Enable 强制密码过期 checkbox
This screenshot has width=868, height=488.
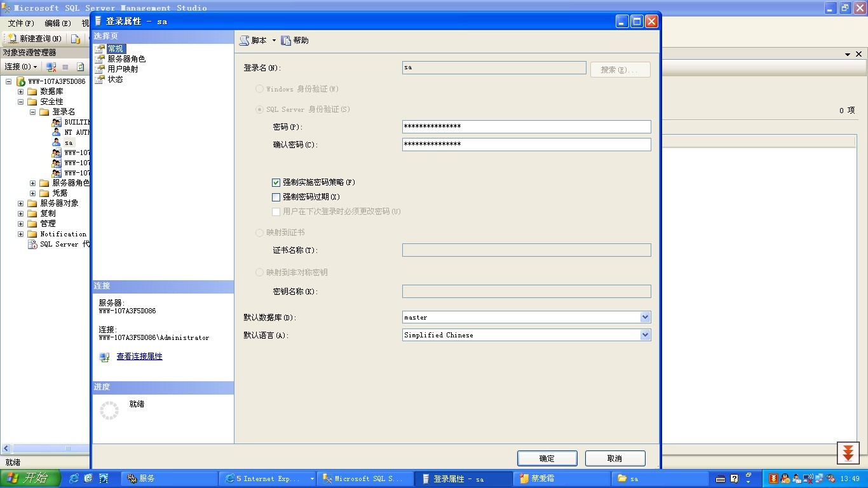(276, 198)
